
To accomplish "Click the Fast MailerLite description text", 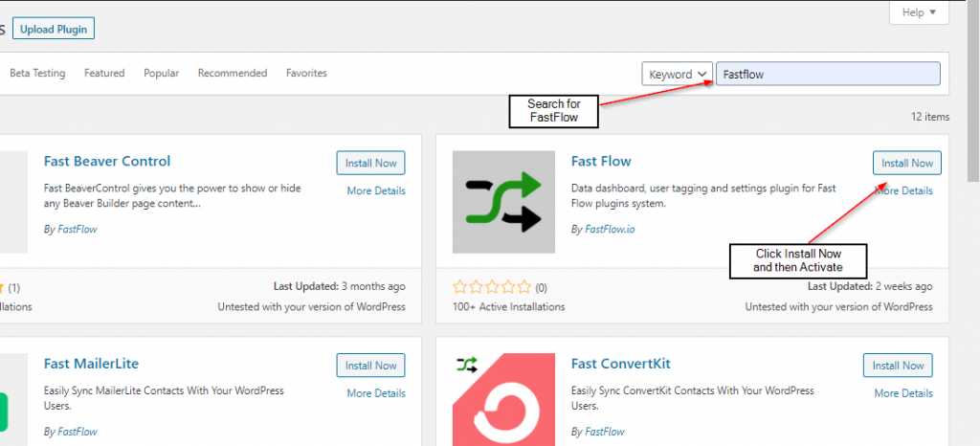I will click(164, 398).
